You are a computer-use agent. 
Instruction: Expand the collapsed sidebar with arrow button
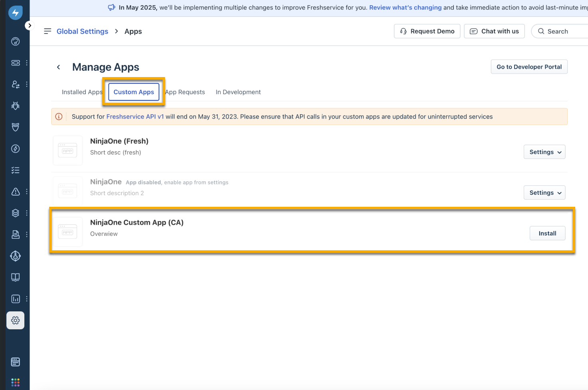(30, 26)
